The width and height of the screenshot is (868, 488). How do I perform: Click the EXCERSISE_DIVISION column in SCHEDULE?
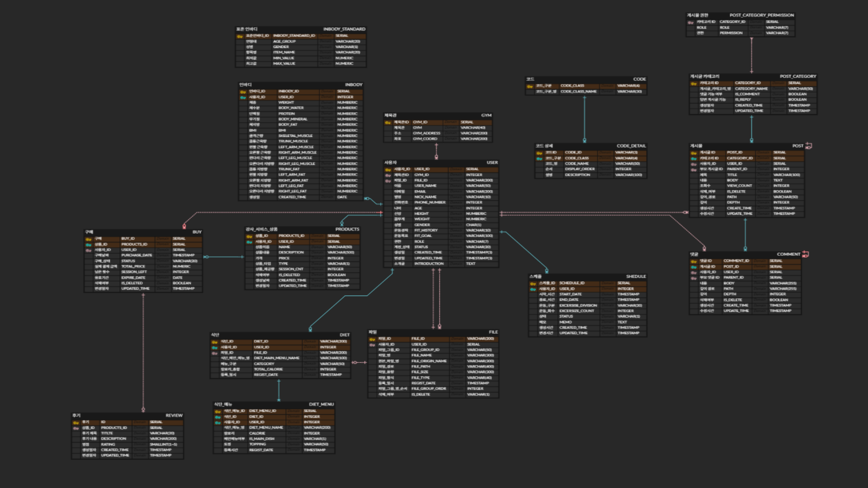(578, 305)
